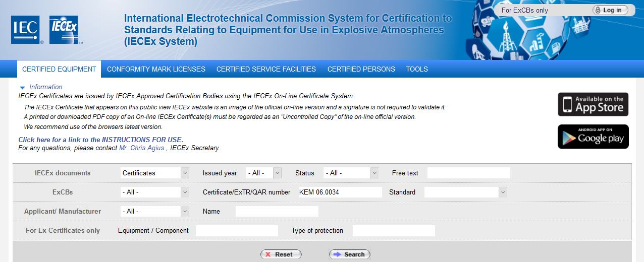Open the Tools tab

tap(417, 69)
